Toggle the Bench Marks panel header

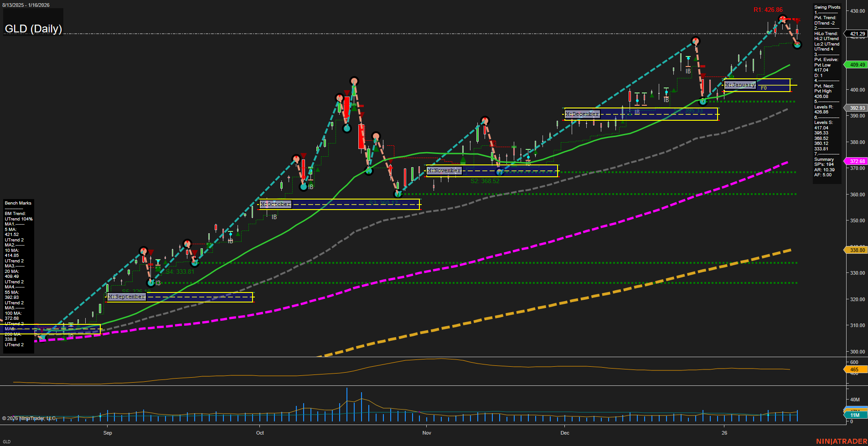[x=18, y=203]
